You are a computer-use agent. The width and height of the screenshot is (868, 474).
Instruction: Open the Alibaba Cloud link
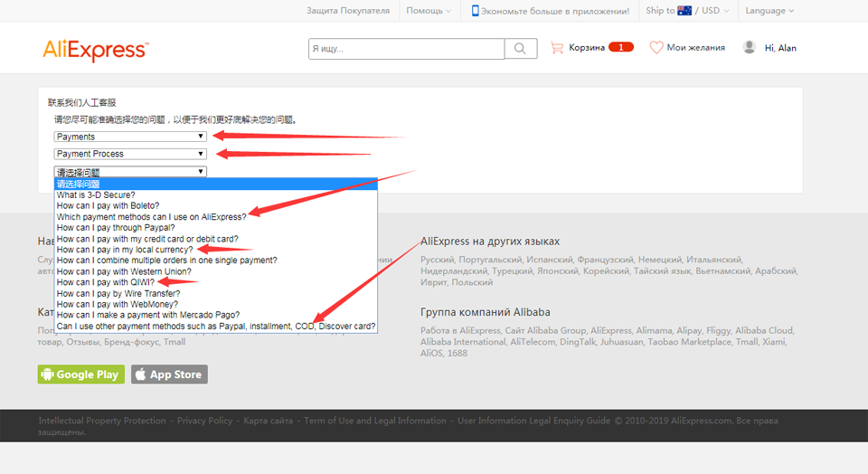(x=764, y=330)
